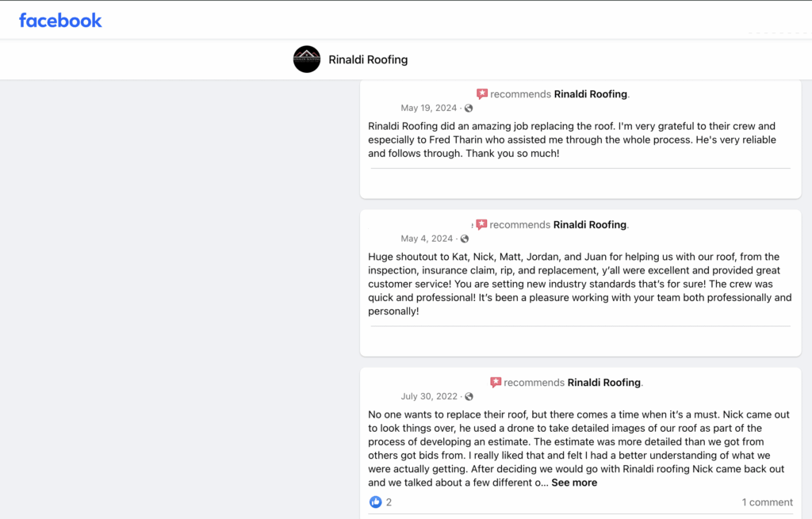Click the recommendation badge on the July 30 review

[496, 382]
